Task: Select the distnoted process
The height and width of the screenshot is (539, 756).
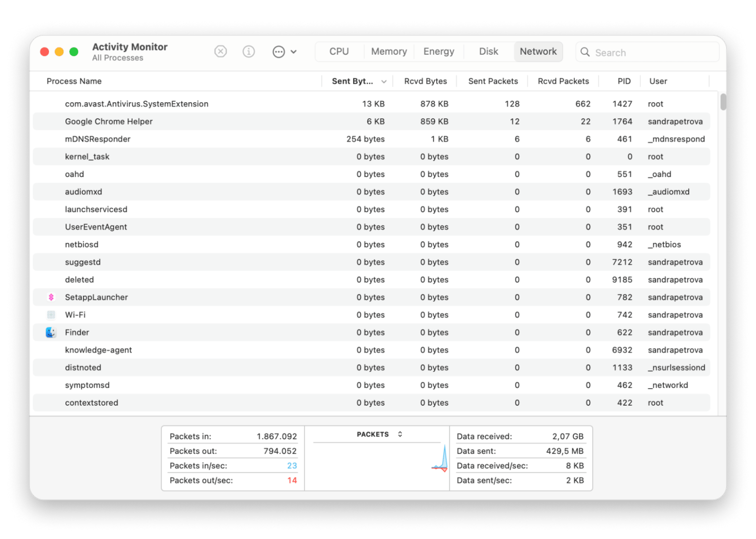Action: [371, 367]
